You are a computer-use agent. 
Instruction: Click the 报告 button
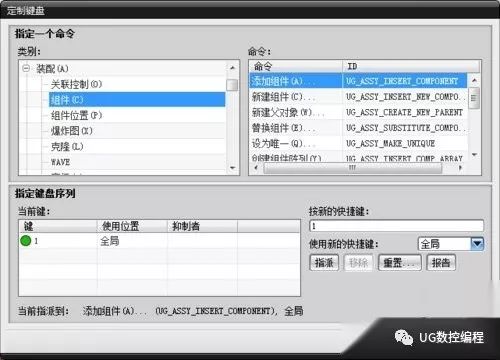[x=441, y=263]
